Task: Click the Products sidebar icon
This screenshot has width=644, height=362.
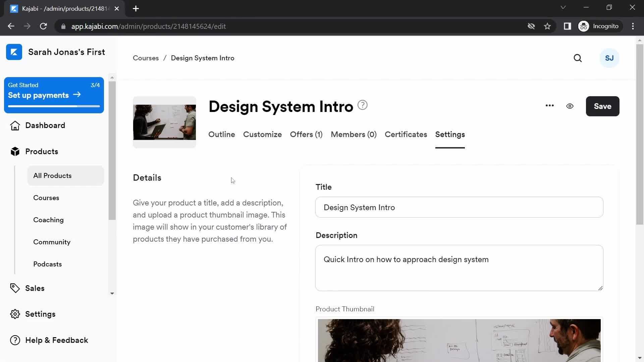Action: tap(15, 152)
